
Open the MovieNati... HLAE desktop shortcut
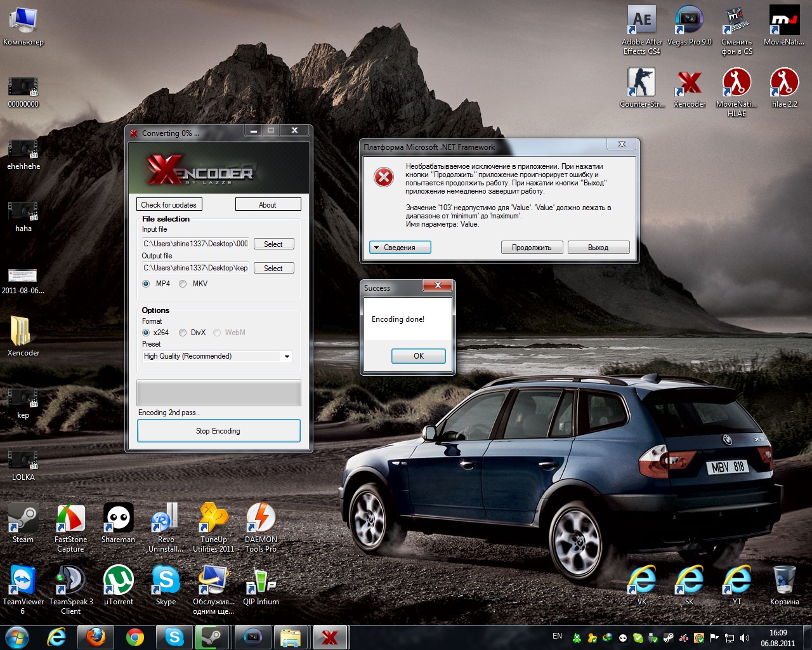click(737, 92)
